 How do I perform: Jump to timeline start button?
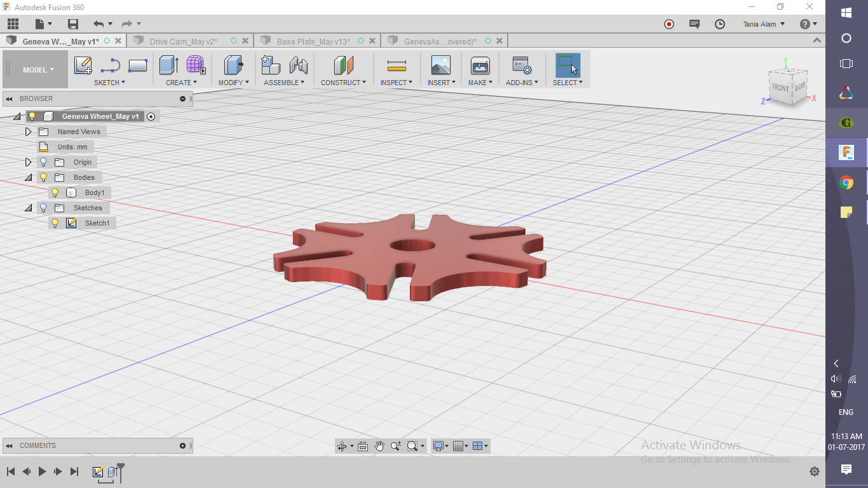(x=11, y=471)
